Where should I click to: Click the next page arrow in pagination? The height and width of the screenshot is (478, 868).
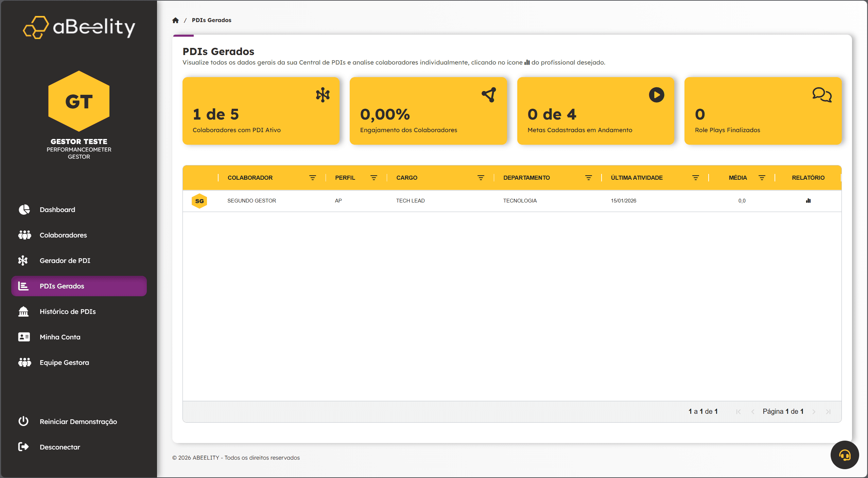point(814,412)
